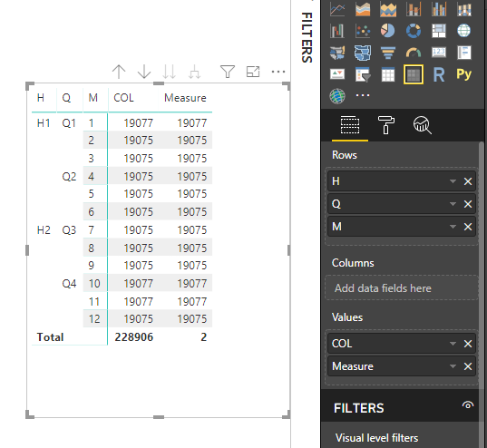Viewport: 487px width, 448px height.
Task: Select the Line chart visualization
Action: 337,9
